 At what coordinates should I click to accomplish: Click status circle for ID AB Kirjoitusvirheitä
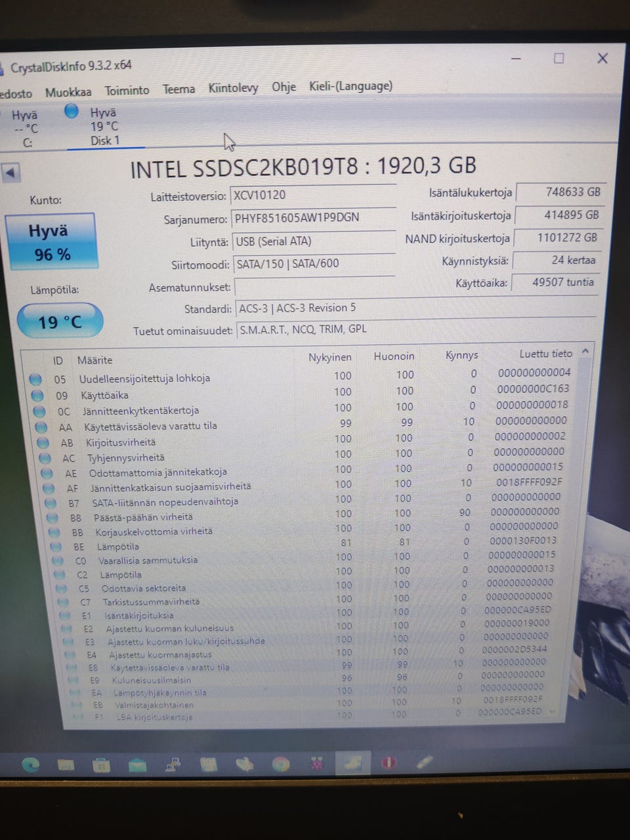point(43,443)
